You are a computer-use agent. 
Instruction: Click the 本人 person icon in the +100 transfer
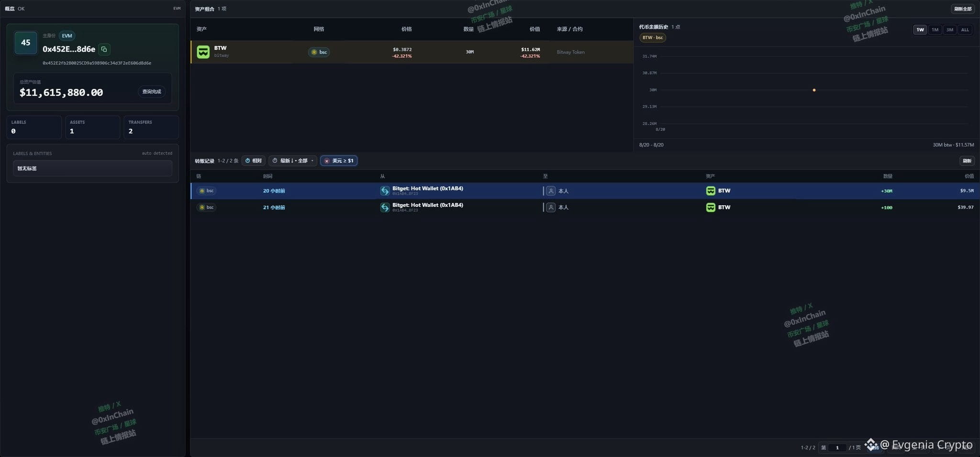tap(551, 207)
